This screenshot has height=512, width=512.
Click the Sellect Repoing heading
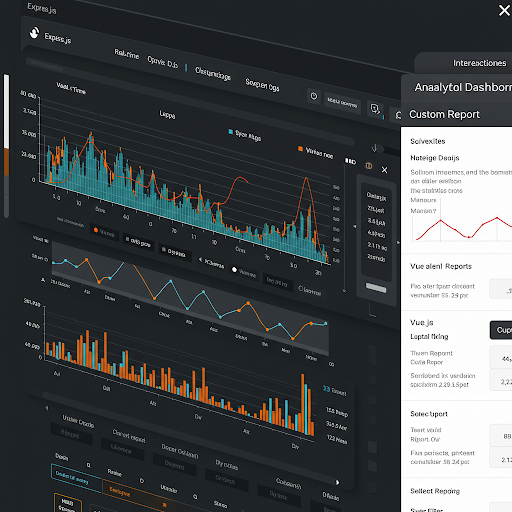point(435,491)
